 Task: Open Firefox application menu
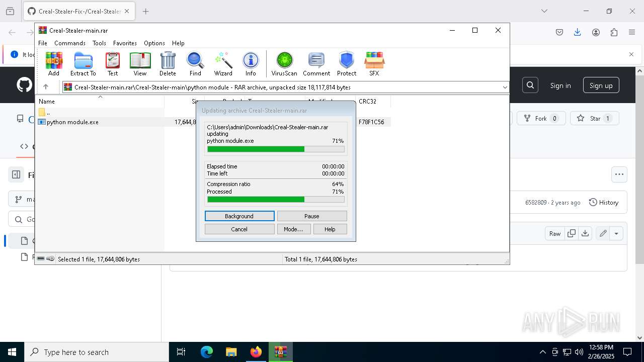pos(632,32)
